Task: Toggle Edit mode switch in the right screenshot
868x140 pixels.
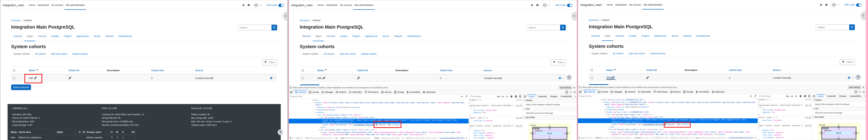Action: 859,5
